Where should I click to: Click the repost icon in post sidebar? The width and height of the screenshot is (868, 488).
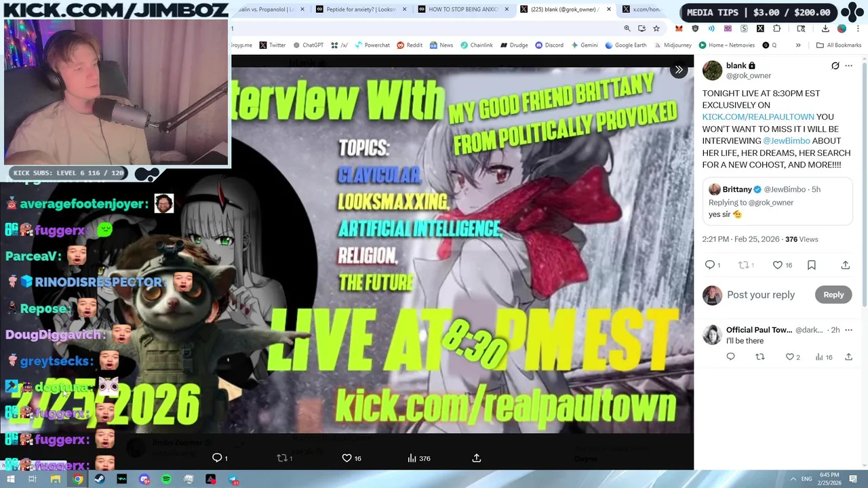point(743,265)
